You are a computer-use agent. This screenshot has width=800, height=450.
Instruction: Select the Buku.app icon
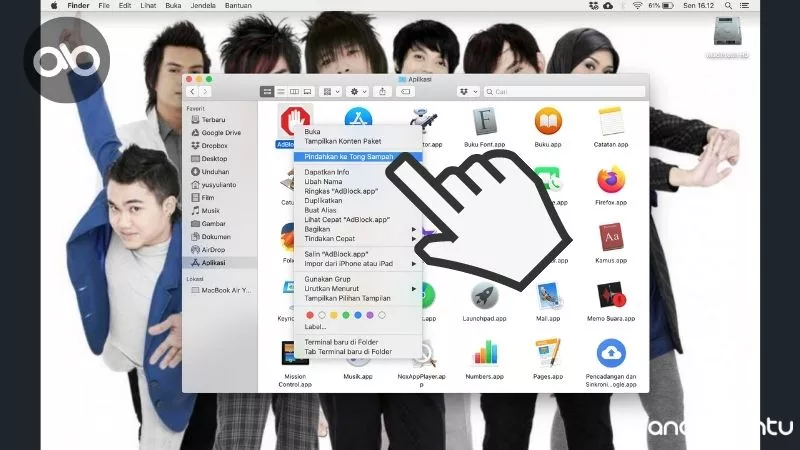click(548, 121)
